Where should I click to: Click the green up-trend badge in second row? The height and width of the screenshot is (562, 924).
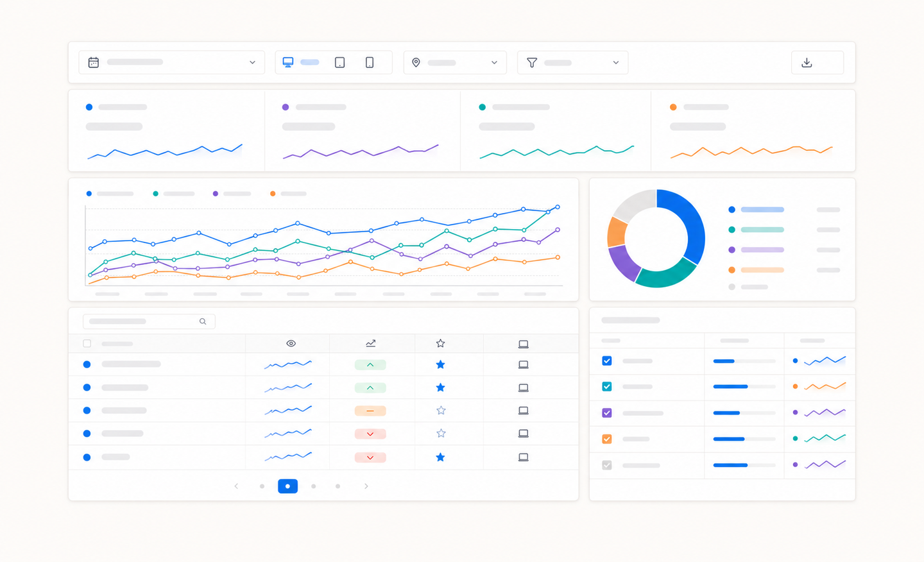[x=370, y=388]
